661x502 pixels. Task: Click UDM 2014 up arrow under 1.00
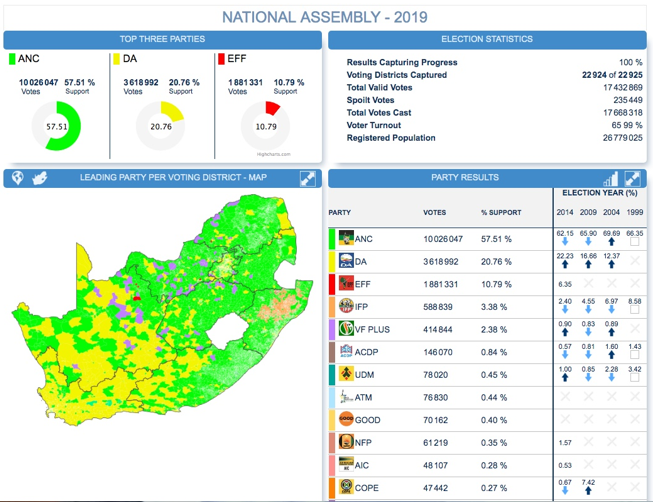pyautogui.click(x=565, y=377)
